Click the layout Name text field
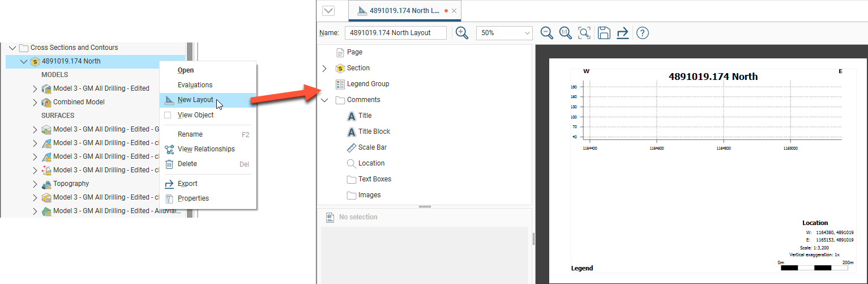The image size is (868, 284). (x=396, y=33)
